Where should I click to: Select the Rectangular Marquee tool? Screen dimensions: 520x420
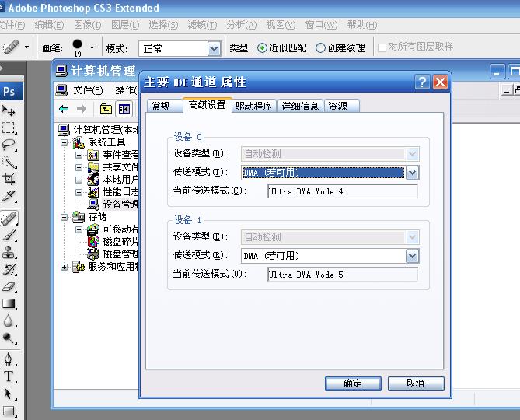(x=9, y=128)
